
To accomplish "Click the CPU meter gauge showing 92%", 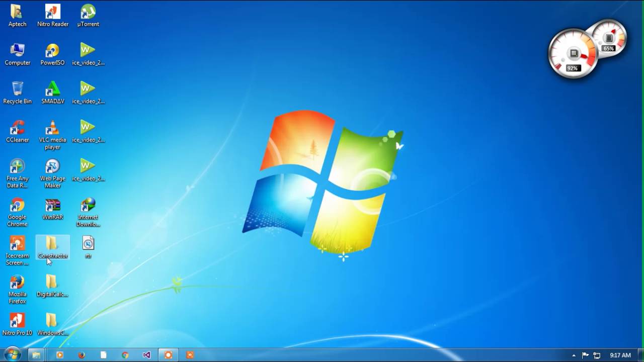I will (x=572, y=54).
